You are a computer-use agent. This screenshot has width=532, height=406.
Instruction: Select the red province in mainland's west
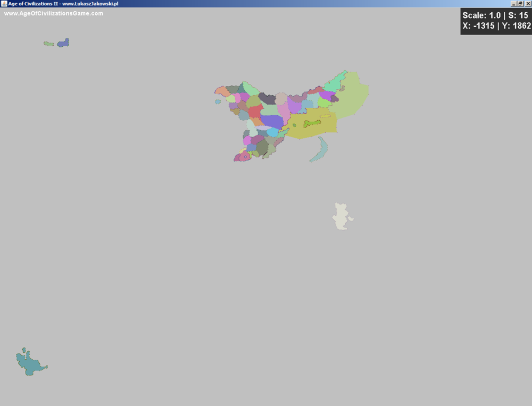[255, 111]
